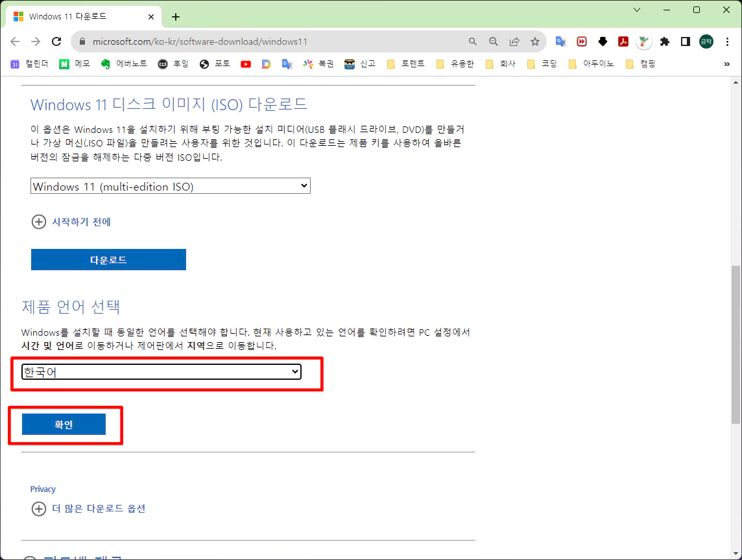
Task: Reload the Windows 11 download page
Action: pyautogui.click(x=56, y=41)
